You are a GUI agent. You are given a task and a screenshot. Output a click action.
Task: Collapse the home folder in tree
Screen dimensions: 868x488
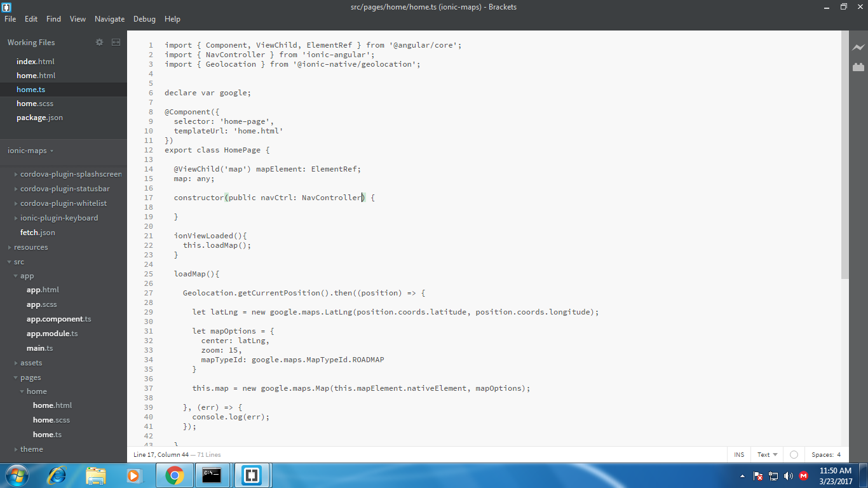point(34,391)
